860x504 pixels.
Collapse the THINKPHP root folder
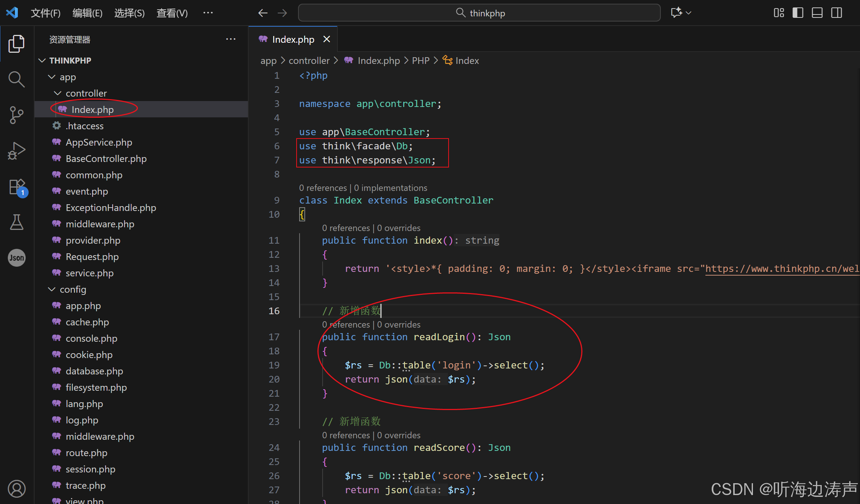pyautogui.click(x=42, y=60)
